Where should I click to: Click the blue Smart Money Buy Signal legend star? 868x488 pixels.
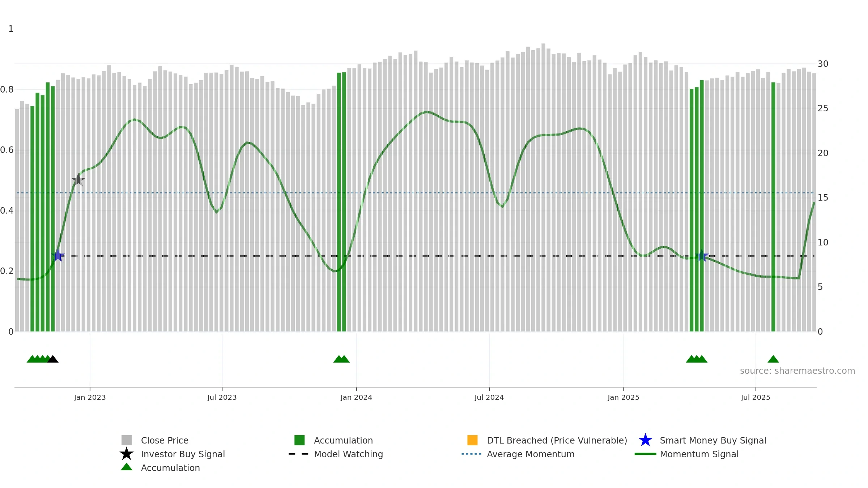tap(645, 440)
